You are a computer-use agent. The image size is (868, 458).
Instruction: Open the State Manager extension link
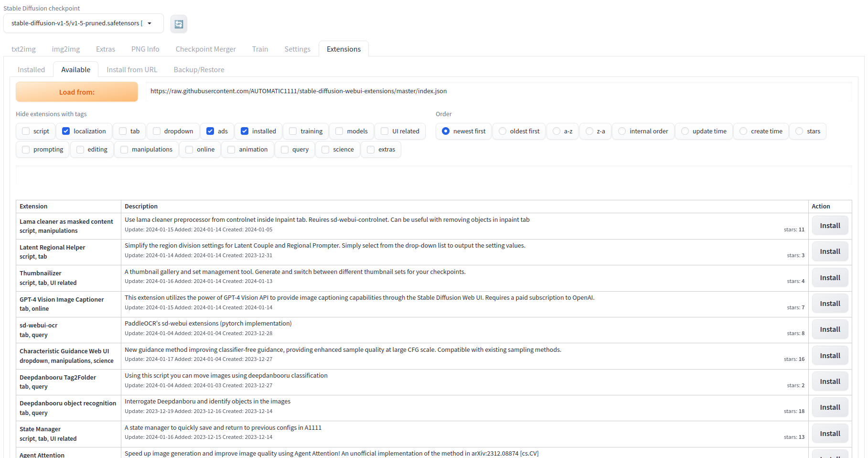40,429
